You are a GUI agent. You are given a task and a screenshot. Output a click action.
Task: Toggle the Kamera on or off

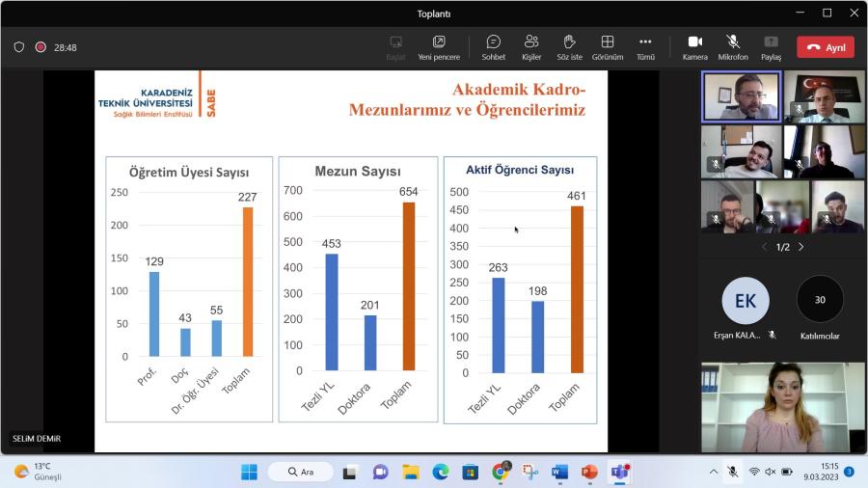pyautogui.click(x=694, y=47)
